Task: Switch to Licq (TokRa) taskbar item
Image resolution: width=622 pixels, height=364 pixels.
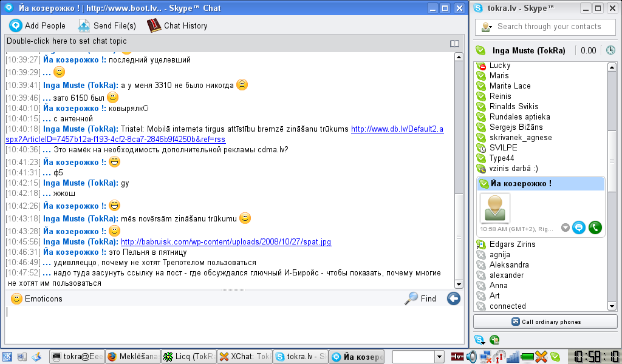Action: (190, 357)
